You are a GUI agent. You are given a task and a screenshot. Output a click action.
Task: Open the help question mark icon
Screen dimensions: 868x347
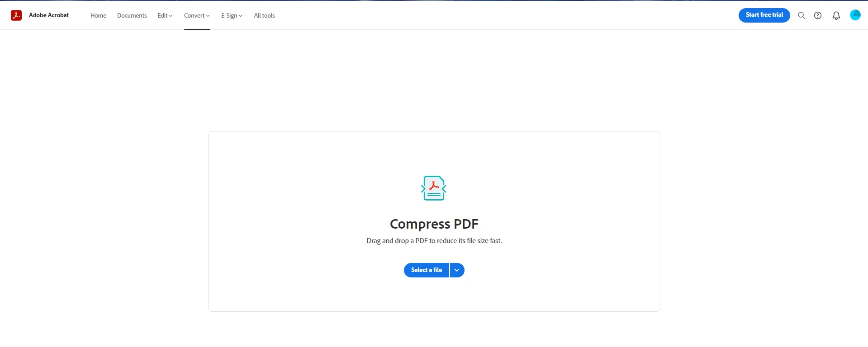pos(818,15)
